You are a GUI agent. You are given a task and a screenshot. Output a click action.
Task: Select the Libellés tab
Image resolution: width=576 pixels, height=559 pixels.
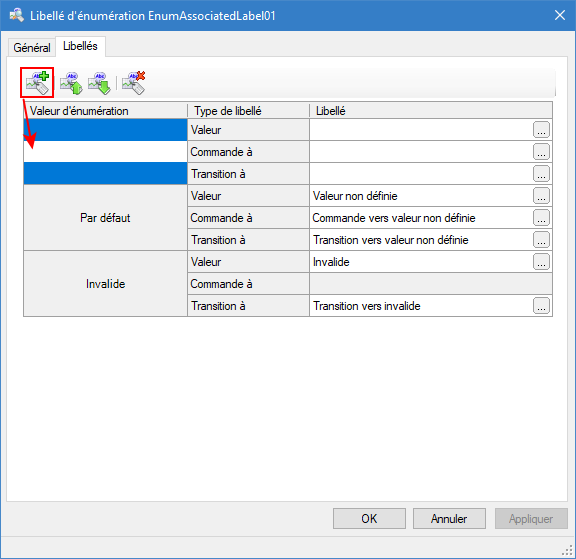80,46
